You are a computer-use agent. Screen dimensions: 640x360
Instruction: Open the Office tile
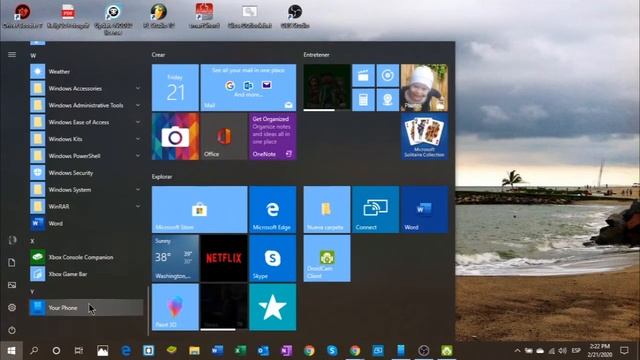tap(224, 136)
